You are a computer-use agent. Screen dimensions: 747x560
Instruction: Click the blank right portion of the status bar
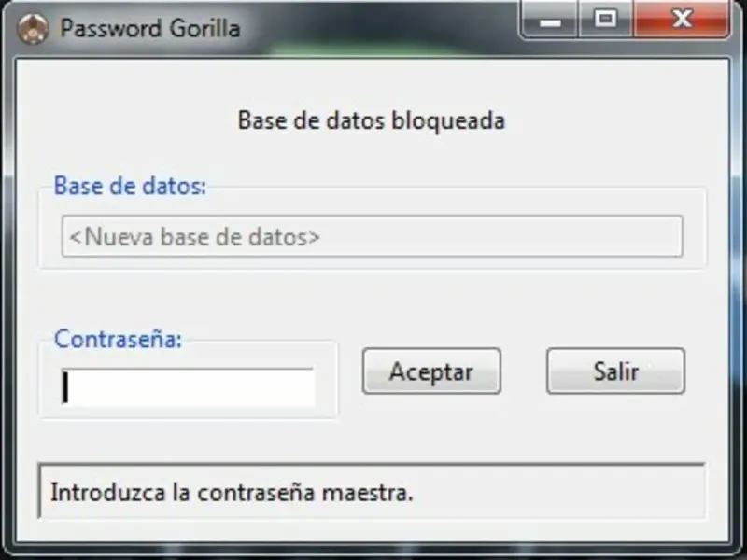pyautogui.click(x=557, y=493)
